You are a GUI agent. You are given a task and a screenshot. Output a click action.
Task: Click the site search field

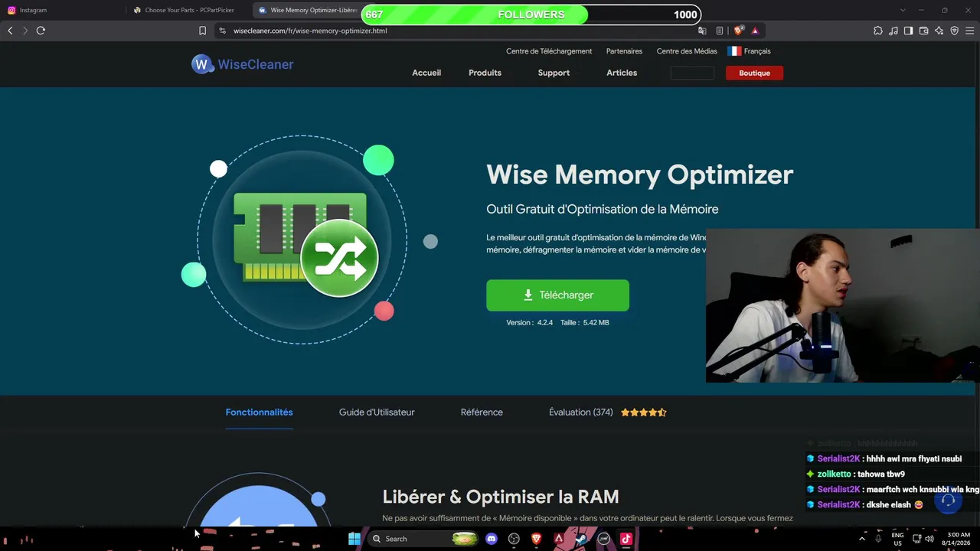692,73
